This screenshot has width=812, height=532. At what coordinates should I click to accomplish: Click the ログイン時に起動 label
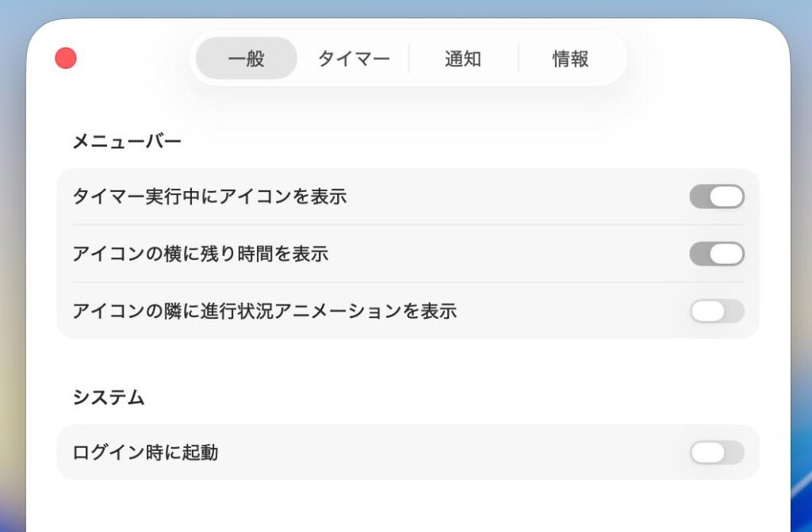coord(146,453)
